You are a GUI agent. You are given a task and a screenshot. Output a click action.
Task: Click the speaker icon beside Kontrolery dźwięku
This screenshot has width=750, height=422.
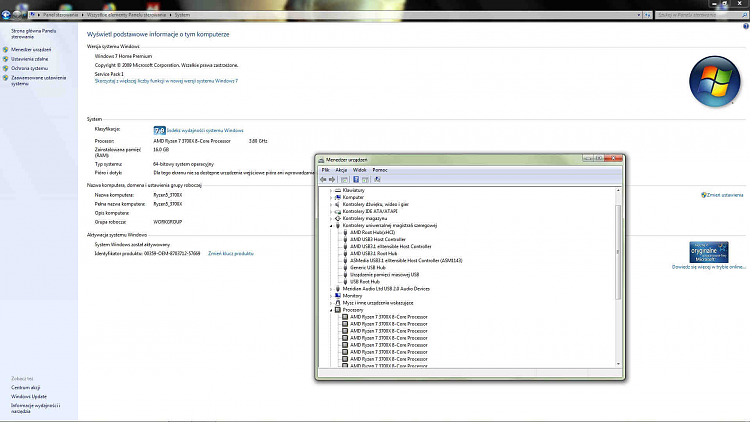click(x=338, y=204)
